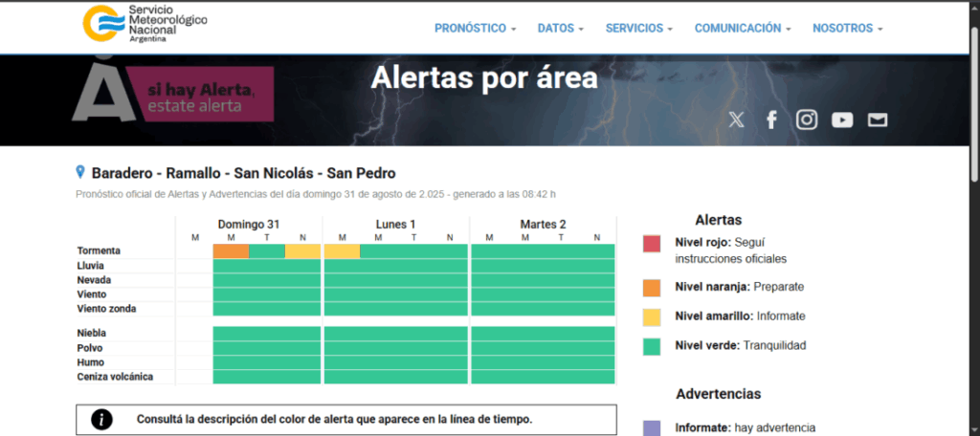Click the Baradero - Ramallo - San Nicolás heading
Image resolution: width=980 pixels, height=436 pixels.
tap(243, 173)
